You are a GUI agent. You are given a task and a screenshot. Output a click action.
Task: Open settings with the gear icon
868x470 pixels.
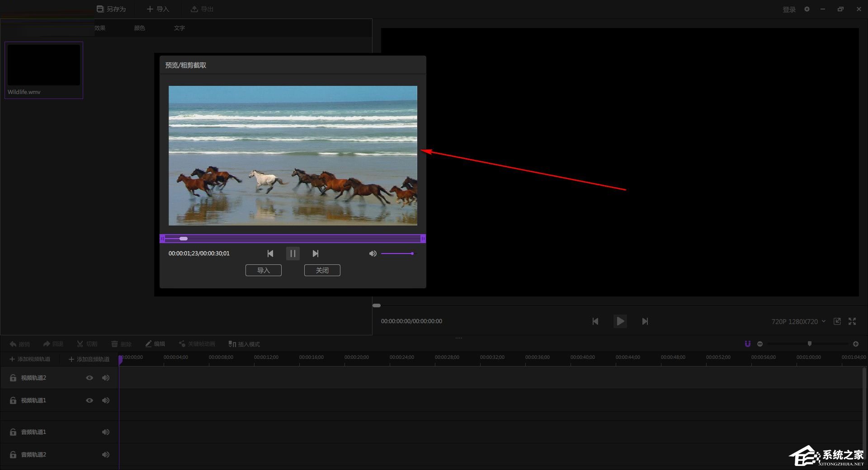click(x=807, y=9)
